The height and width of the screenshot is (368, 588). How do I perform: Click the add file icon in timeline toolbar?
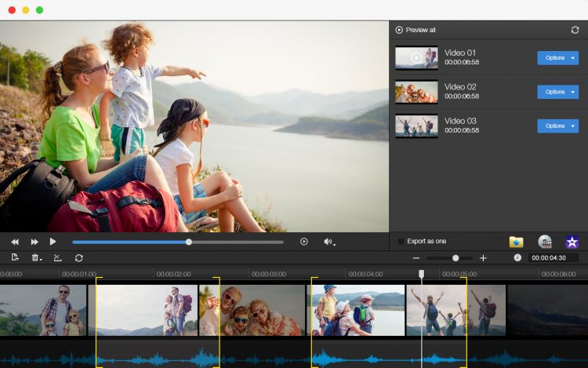click(x=15, y=257)
